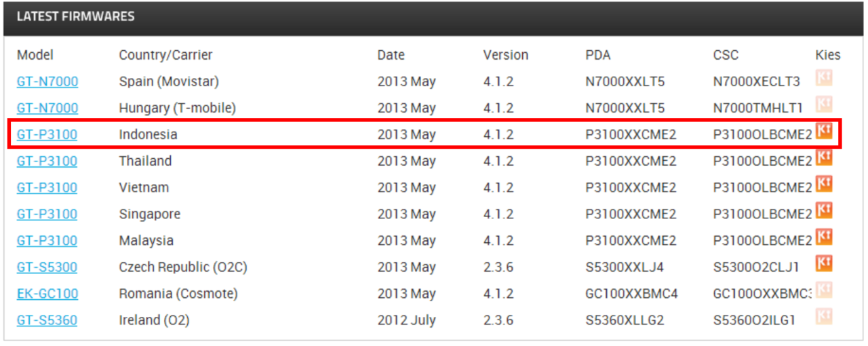Click the Kies icon in the Singapore row

(x=824, y=210)
